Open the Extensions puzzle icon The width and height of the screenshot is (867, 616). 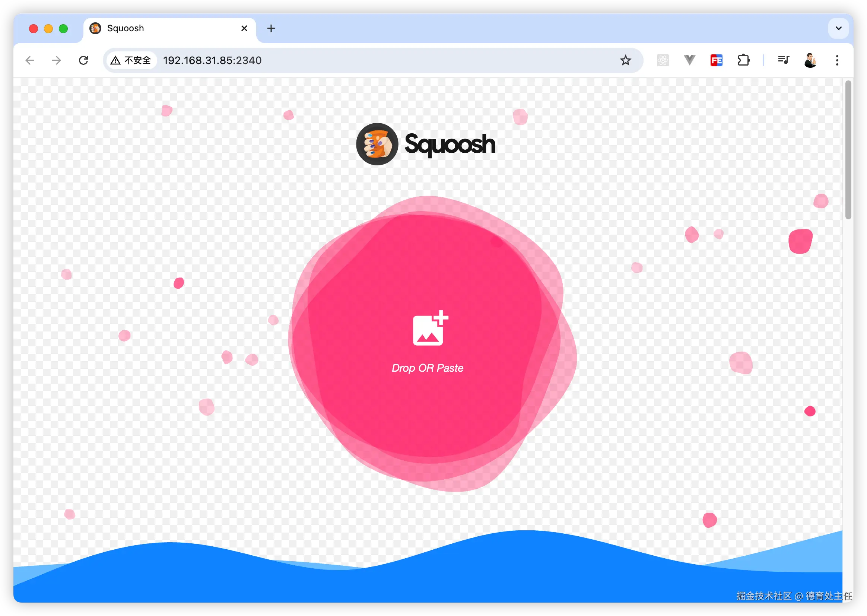point(743,60)
